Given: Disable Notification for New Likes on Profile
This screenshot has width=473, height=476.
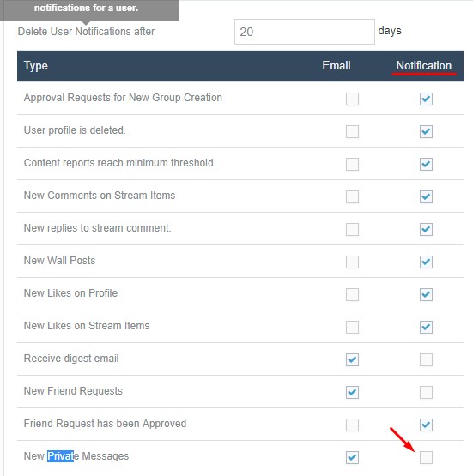Looking at the screenshot, I should tap(426, 294).
